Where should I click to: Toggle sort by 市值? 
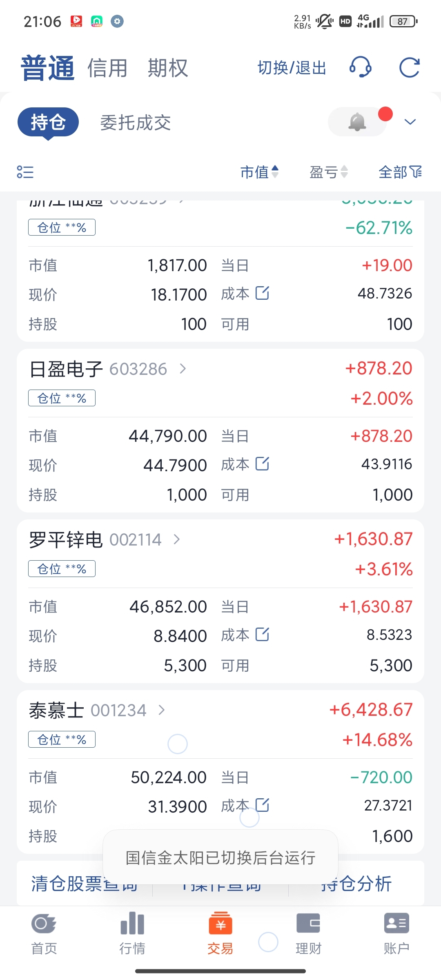click(x=259, y=172)
